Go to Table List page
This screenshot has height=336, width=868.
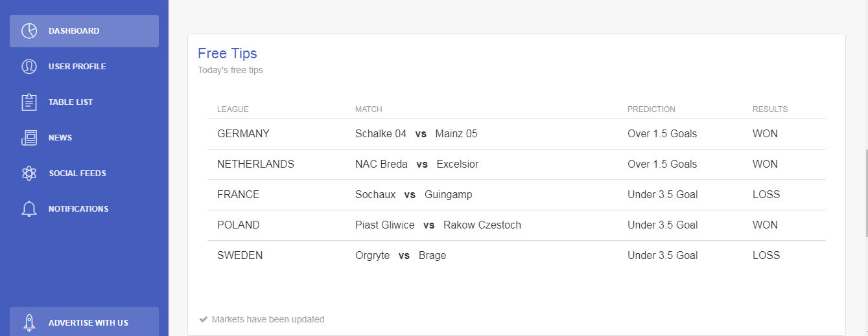tap(84, 102)
